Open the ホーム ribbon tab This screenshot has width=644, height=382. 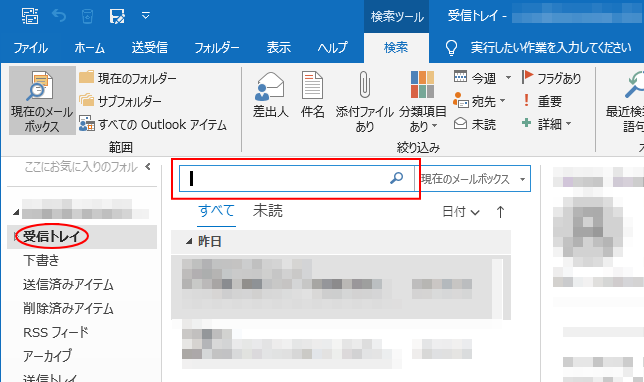[89, 48]
